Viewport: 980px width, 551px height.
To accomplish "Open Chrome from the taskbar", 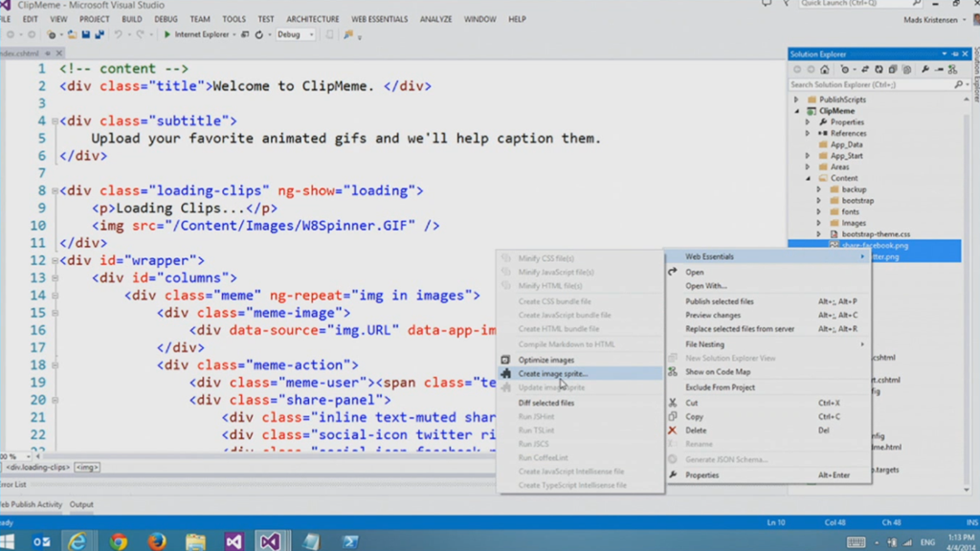I will coord(118,541).
